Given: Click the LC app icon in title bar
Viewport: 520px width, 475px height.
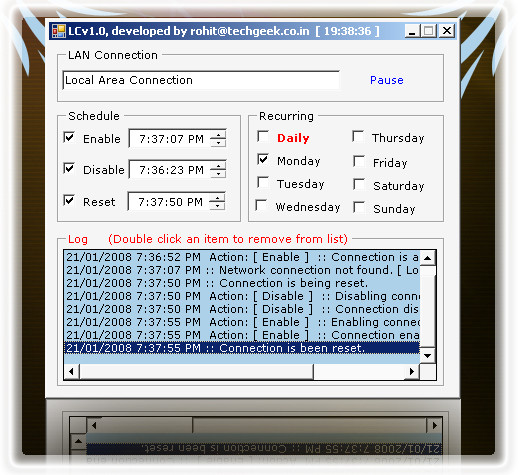Looking at the screenshot, I should (59, 31).
